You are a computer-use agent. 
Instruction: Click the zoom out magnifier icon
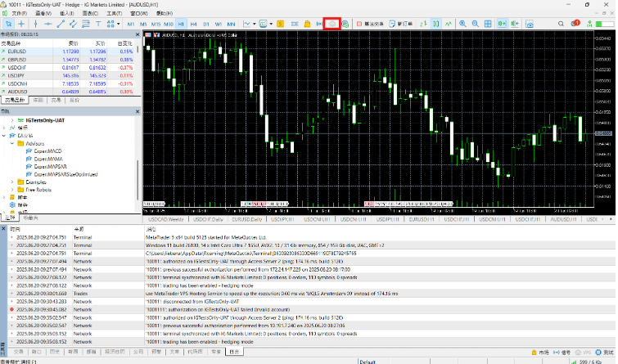(476, 25)
